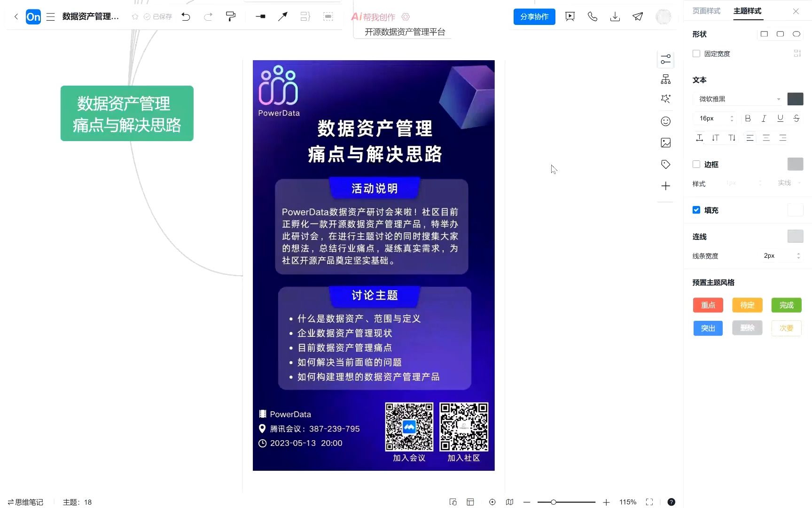Click the plus icon in side toolbar
The height and width of the screenshot is (508, 812).
(665, 186)
